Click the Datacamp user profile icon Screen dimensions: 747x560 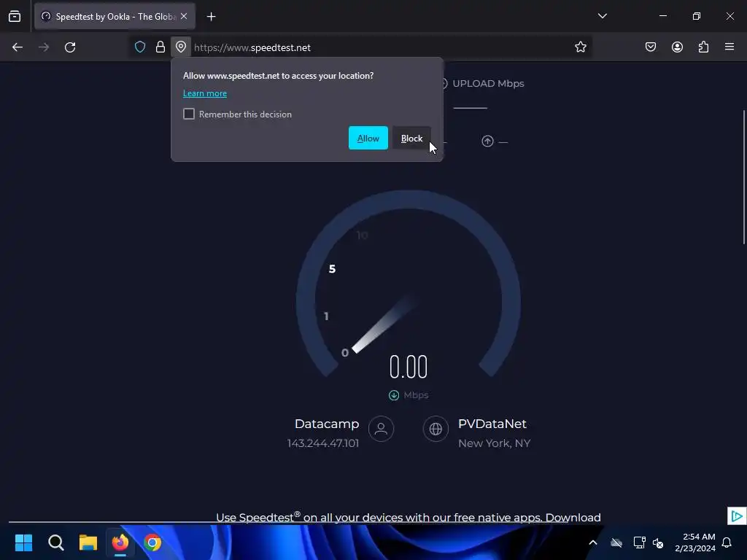(x=381, y=429)
